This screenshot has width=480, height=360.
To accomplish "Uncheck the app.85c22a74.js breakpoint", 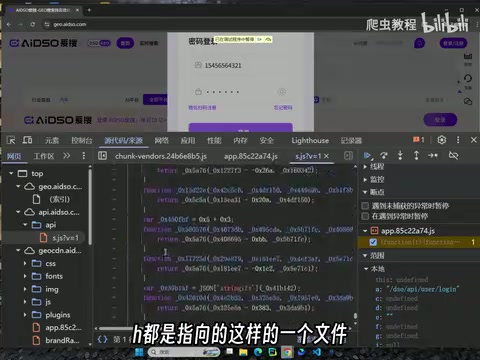I will tap(373, 242).
